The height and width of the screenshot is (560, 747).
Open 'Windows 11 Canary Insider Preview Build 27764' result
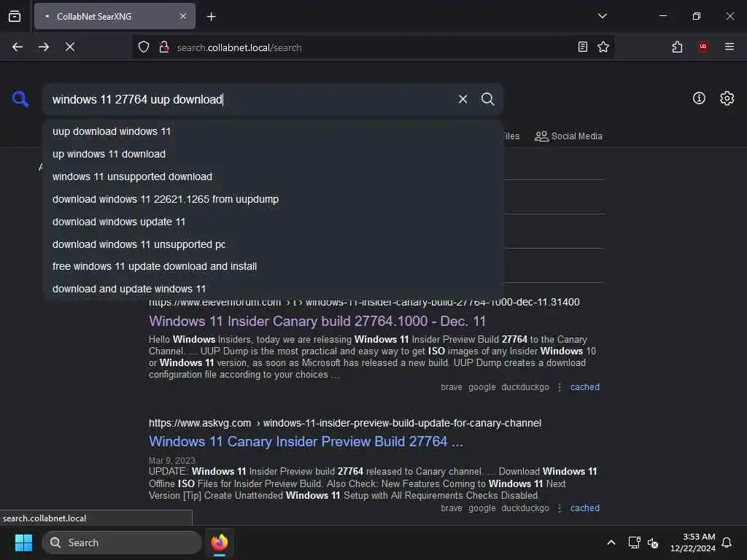306,441
